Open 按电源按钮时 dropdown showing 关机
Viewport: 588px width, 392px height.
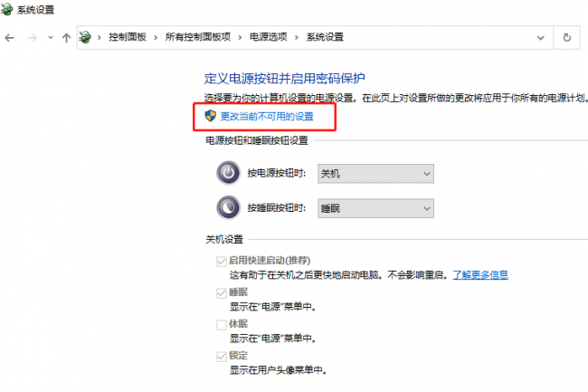click(375, 174)
